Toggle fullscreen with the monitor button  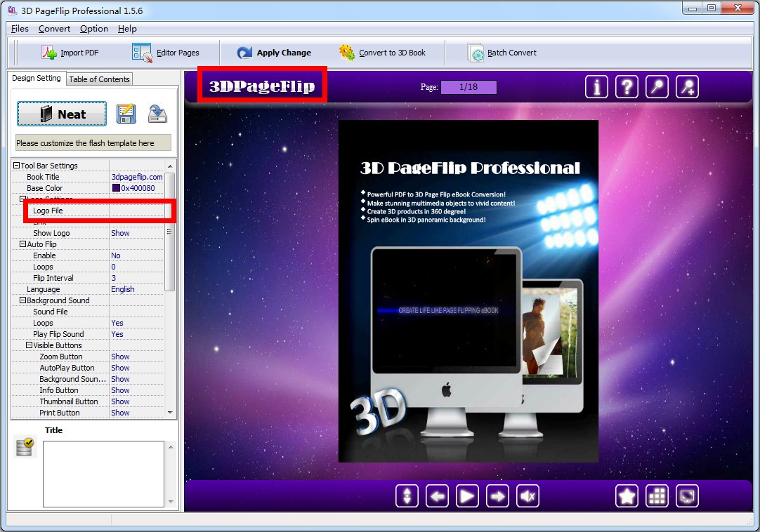point(687,496)
